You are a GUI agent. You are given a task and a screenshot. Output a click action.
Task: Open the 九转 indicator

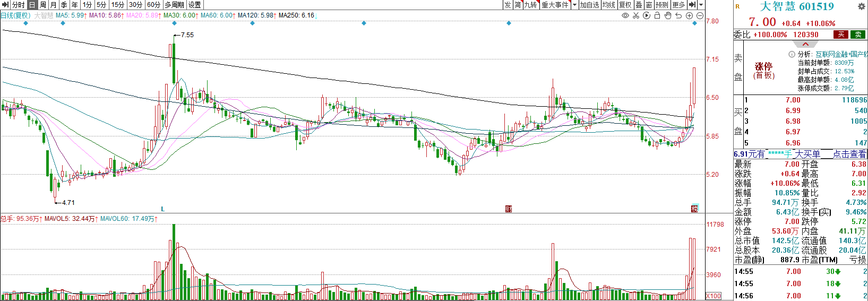[x=530, y=5]
